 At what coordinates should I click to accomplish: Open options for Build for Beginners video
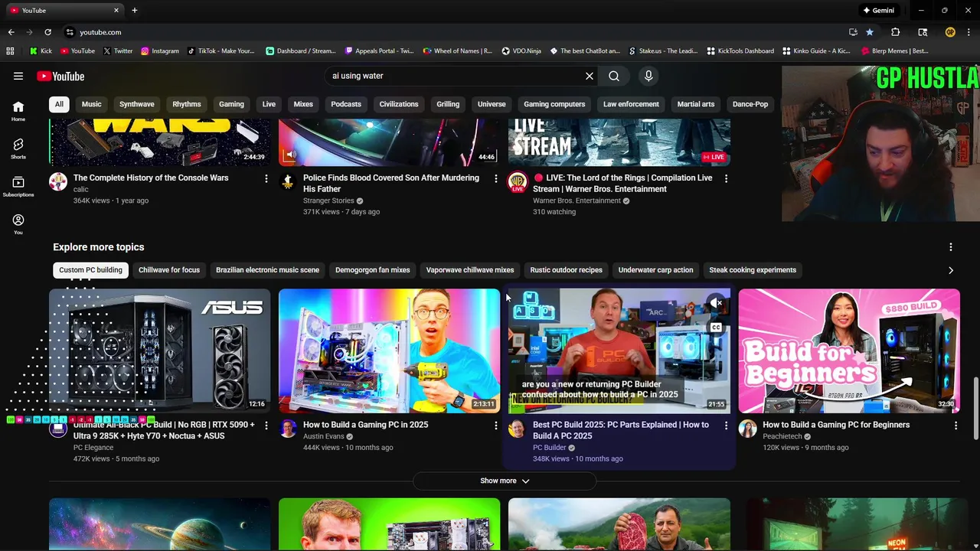click(x=955, y=425)
